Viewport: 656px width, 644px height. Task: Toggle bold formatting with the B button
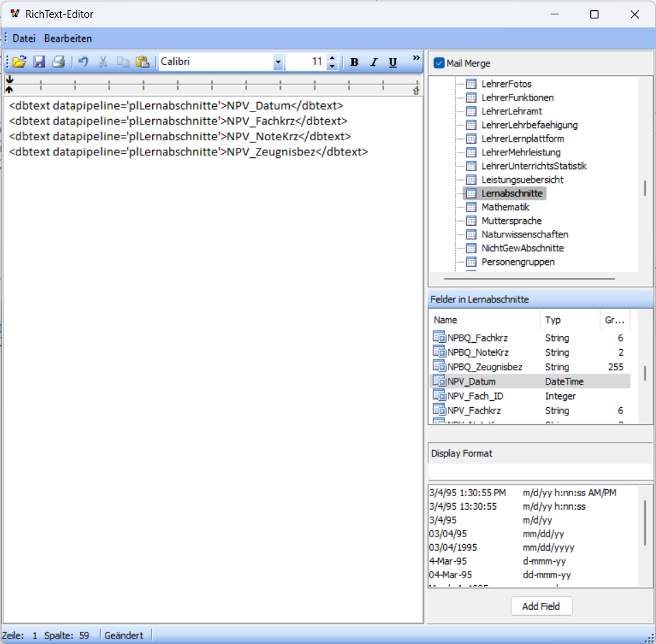coord(354,62)
